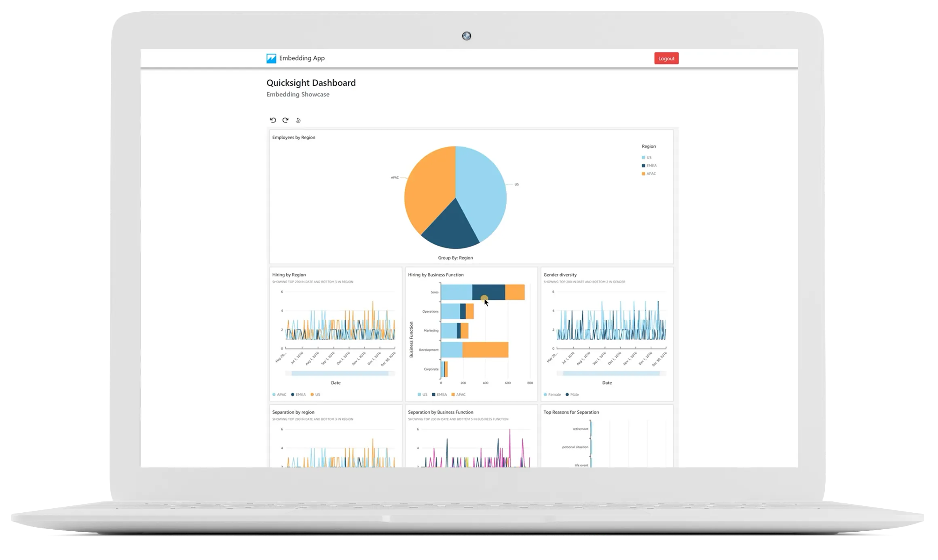Screen dimensions: 938x560
Task: Click the Separation by region chart title
Action: (x=293, y=412)
